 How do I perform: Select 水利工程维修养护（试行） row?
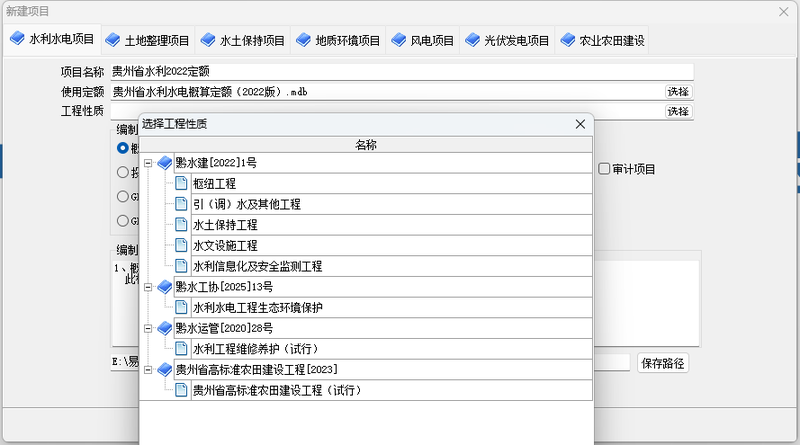pyautogui.click(x=391, y=349)
